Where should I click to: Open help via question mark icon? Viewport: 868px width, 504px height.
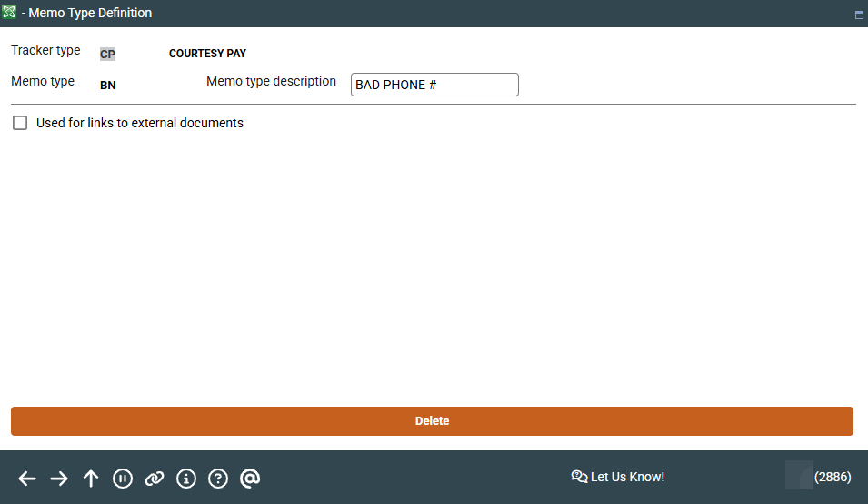[x=218, y=479]
